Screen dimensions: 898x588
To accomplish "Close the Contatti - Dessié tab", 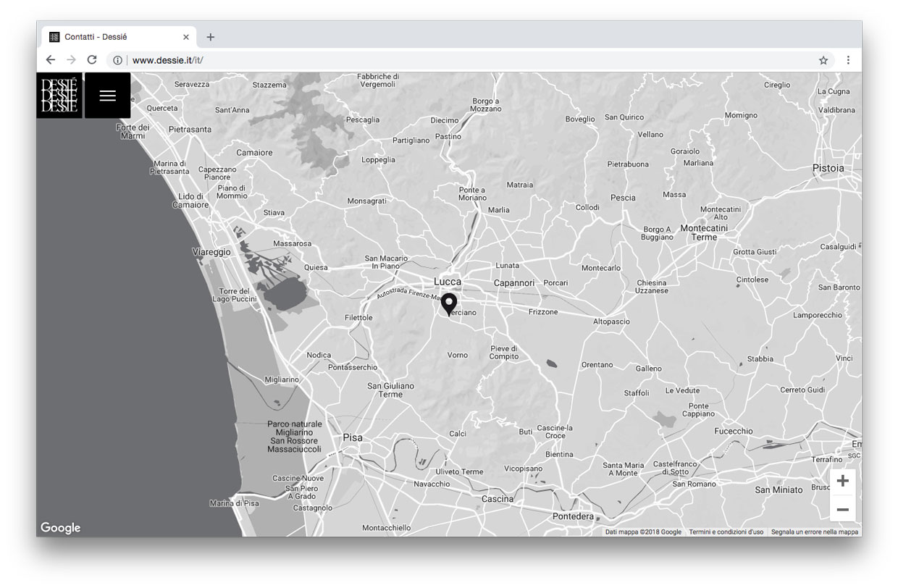I will pyautogui.click(x=186, y=37).
